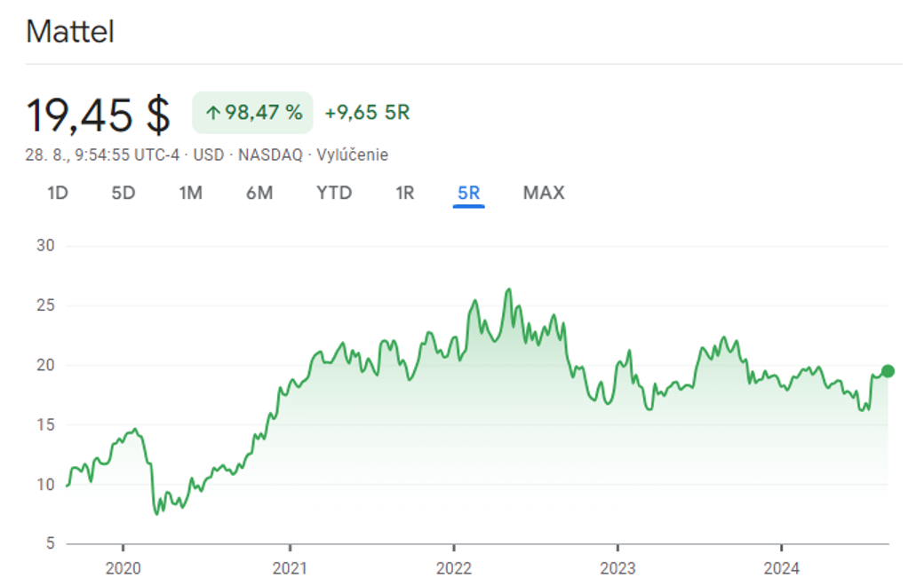
Task: Click the green up-arrow in the percent badge
Action: pos(212,113)
